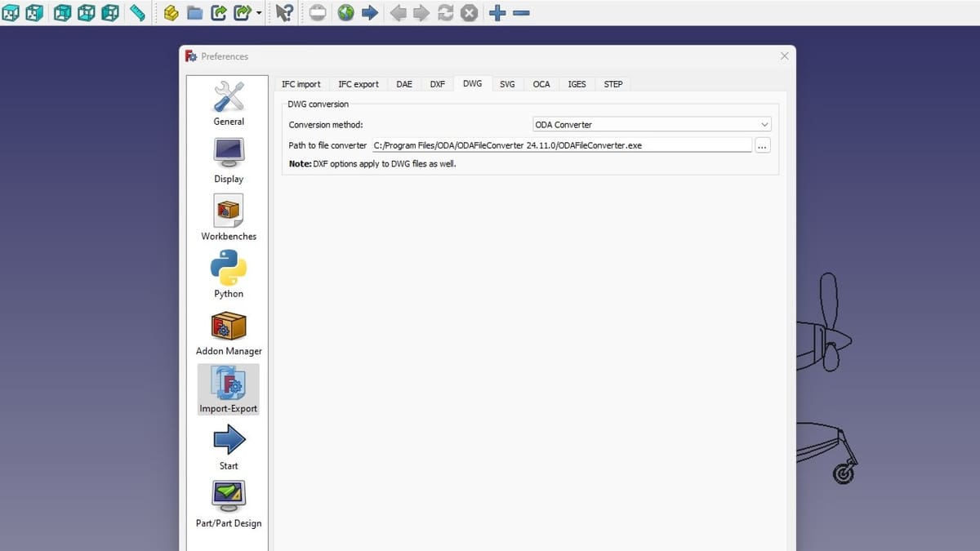This screenshot has width=980, height=551.
Task: Open the Addon Manager preferences section
Action: pyautogui.click(x=229, y=332)
